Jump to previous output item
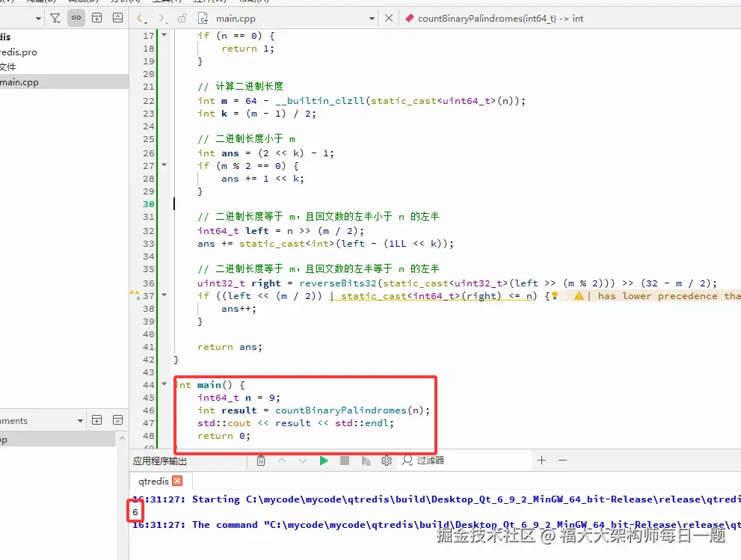Image resolution: width=741 pixels, height=560 pixels. coord(282,461)
